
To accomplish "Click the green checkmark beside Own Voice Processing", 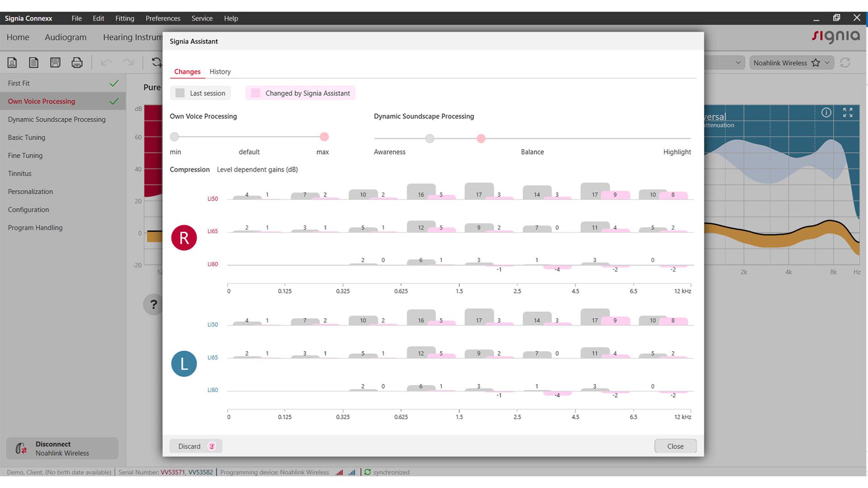I will click(114, 101).
